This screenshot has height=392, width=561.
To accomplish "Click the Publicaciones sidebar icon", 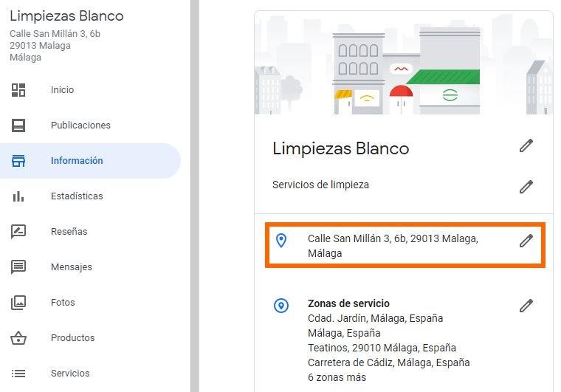I will 18,125.
